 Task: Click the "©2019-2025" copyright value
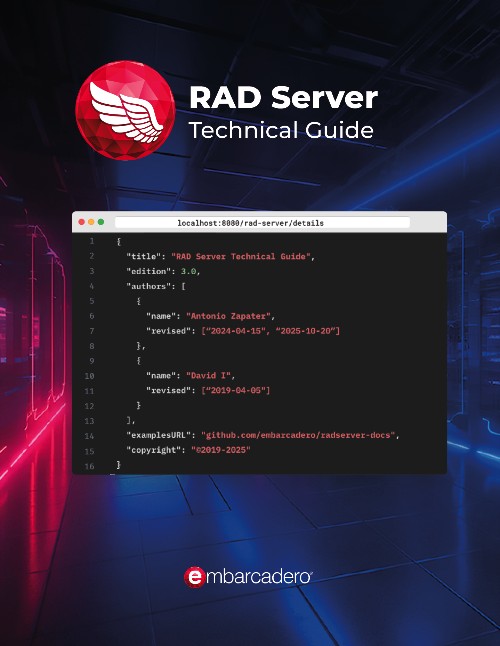coord(220,450)
